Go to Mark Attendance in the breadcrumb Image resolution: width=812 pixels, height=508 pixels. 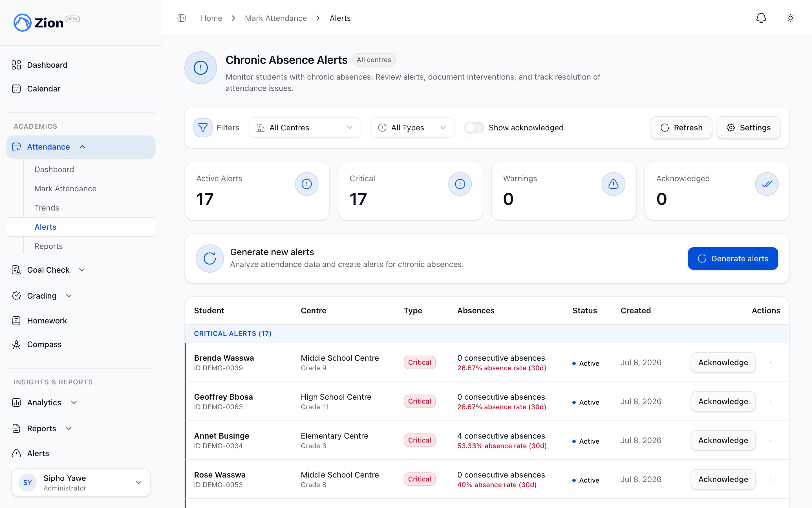pos(276,18)
